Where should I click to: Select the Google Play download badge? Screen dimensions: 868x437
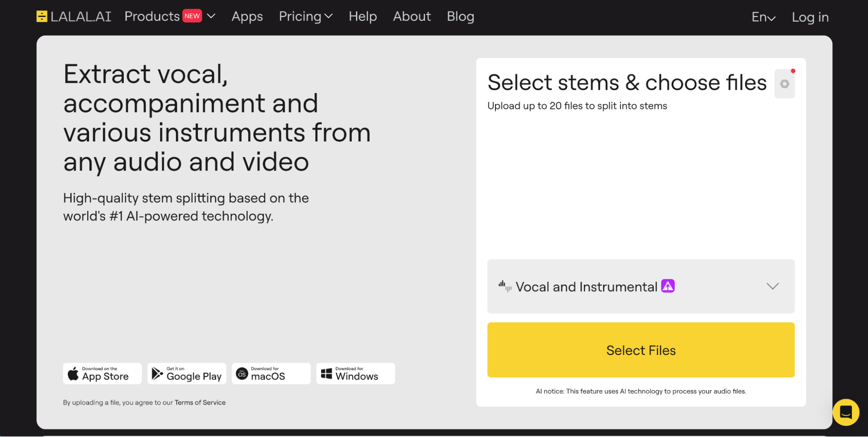[x=187, y=373]
